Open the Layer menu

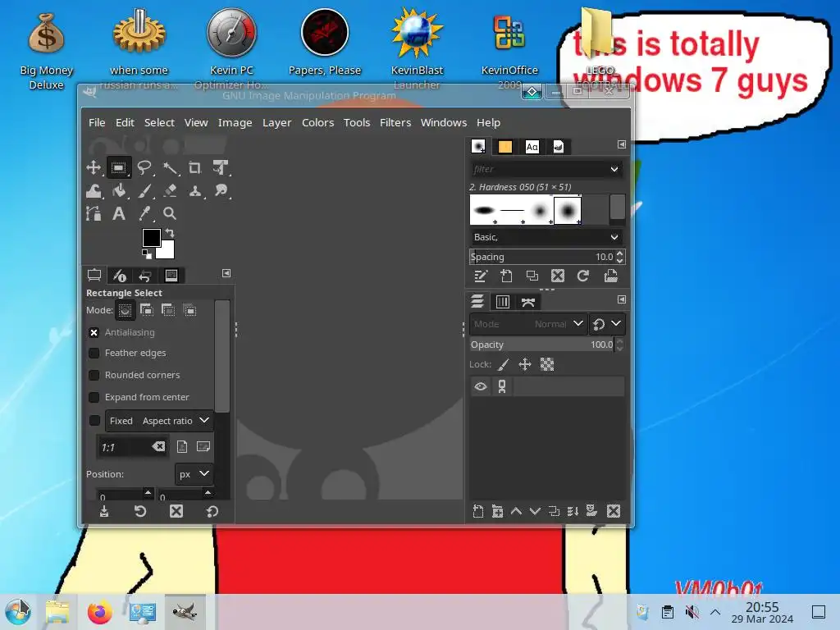[277, 123]
